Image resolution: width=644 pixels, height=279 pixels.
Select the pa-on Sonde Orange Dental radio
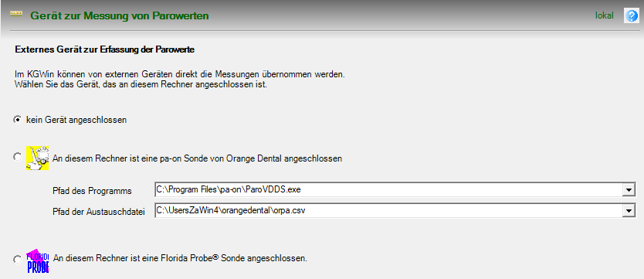pyautogui.click(x=17, y=157)
